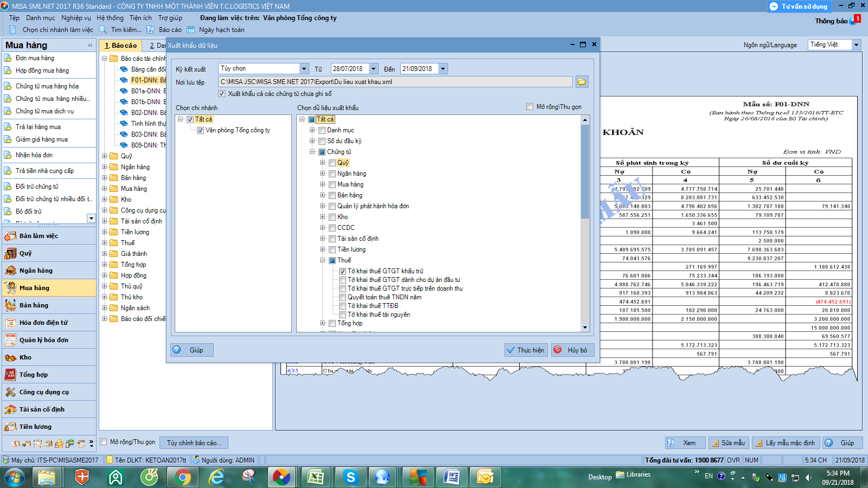Open Nhận hóa đơn item

pos(34,155)
